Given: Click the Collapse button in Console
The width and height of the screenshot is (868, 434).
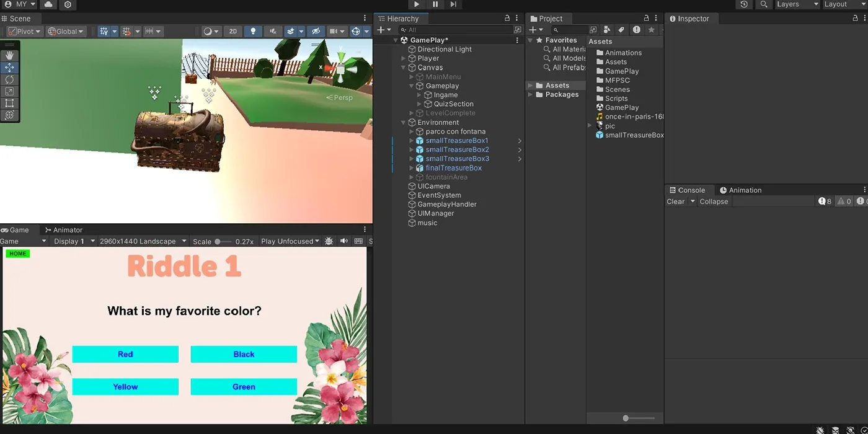Looking at the screenshot, I should (714, 201).
